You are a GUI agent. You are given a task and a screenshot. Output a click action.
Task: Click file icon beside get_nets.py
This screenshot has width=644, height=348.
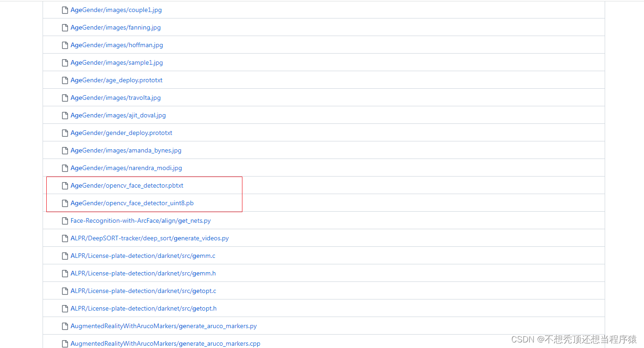(x=65, y=220)
